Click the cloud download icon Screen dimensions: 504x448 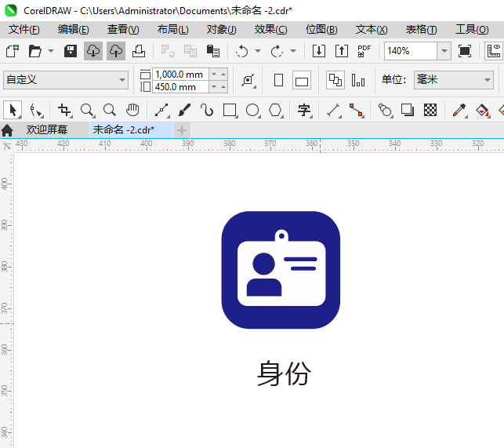click(x=93, y=51)
